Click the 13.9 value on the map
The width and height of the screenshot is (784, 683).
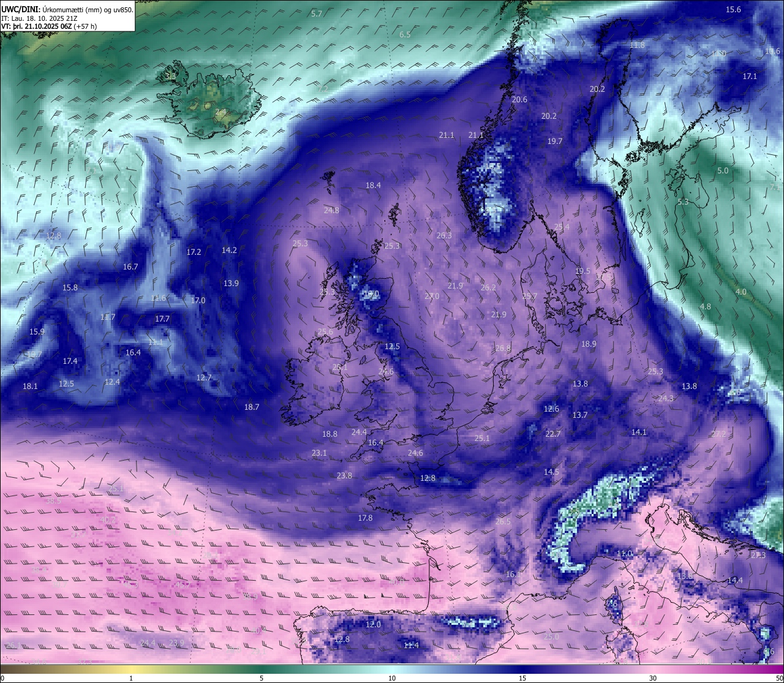coord(231,283)
